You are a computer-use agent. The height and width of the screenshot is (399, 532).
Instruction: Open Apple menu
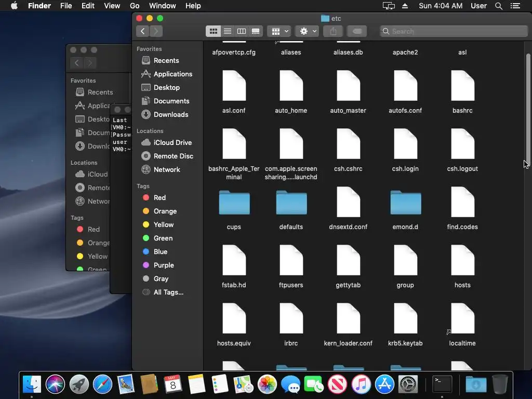[14, 6]
